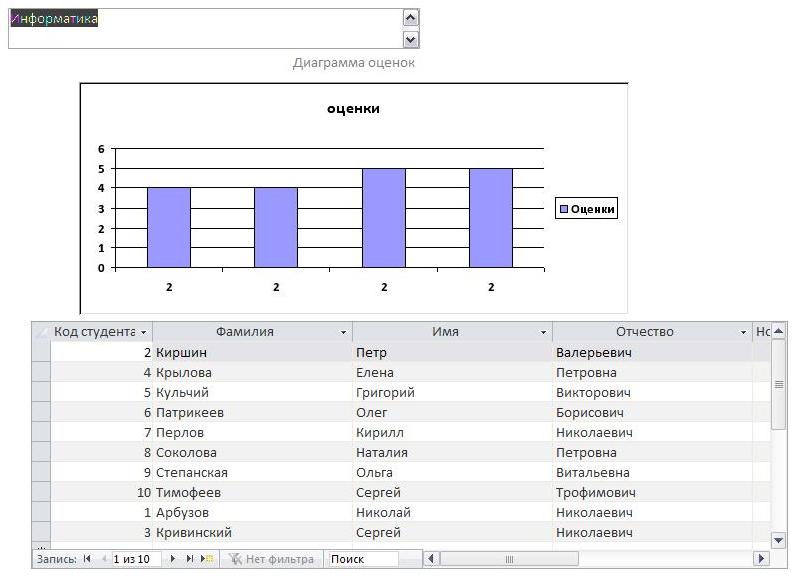The image size is (796, 581).
Task: Click the current record number field '1 из 10'
Action: pos(136,559)
